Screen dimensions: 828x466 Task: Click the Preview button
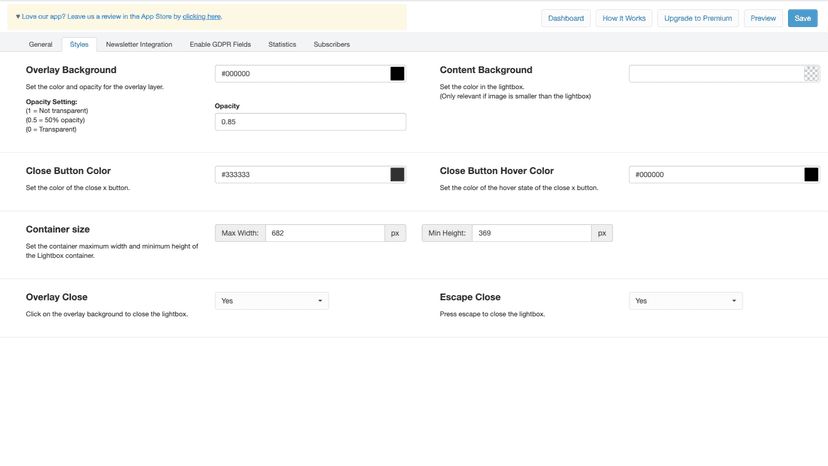click(x=763, y=18)
